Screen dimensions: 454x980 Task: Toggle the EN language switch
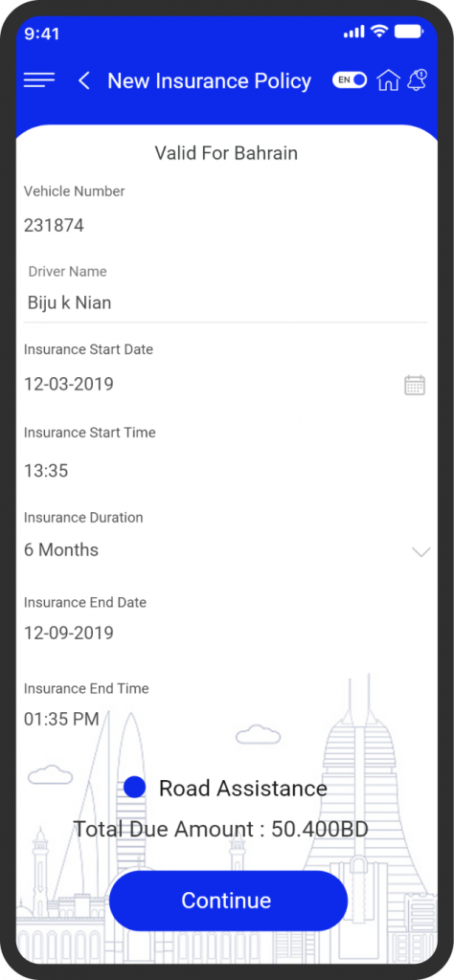click(x=350, y=80)
